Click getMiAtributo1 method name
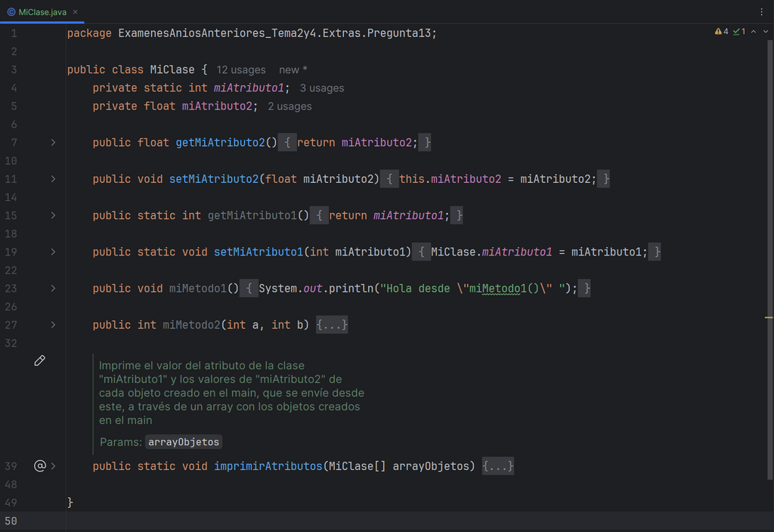The image size is (774, 532). click(252, 215)
